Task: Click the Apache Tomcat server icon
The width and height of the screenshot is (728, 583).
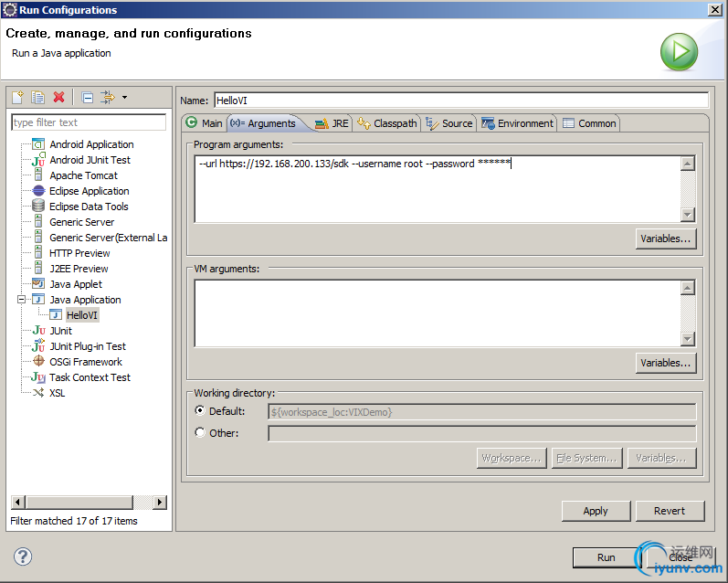Action: (x=38, y=175)
